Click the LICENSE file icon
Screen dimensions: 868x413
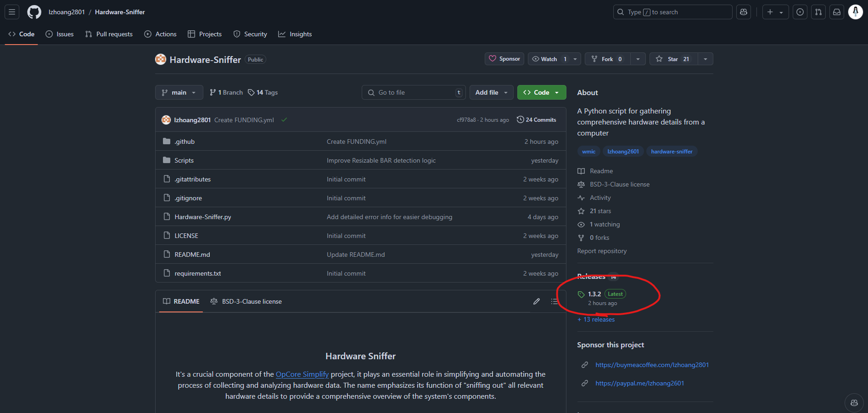point(167,236)
